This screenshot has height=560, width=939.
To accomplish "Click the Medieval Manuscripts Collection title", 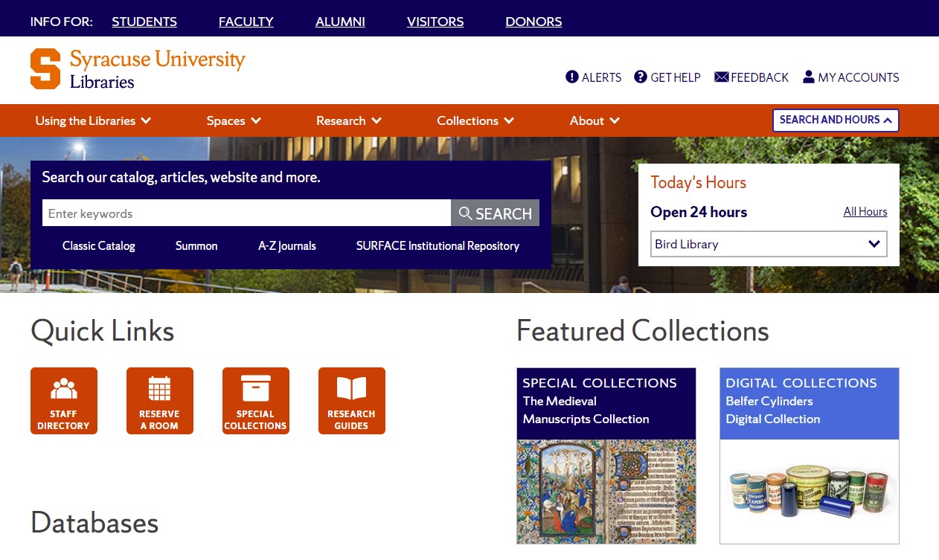I will tap(586, 410).
